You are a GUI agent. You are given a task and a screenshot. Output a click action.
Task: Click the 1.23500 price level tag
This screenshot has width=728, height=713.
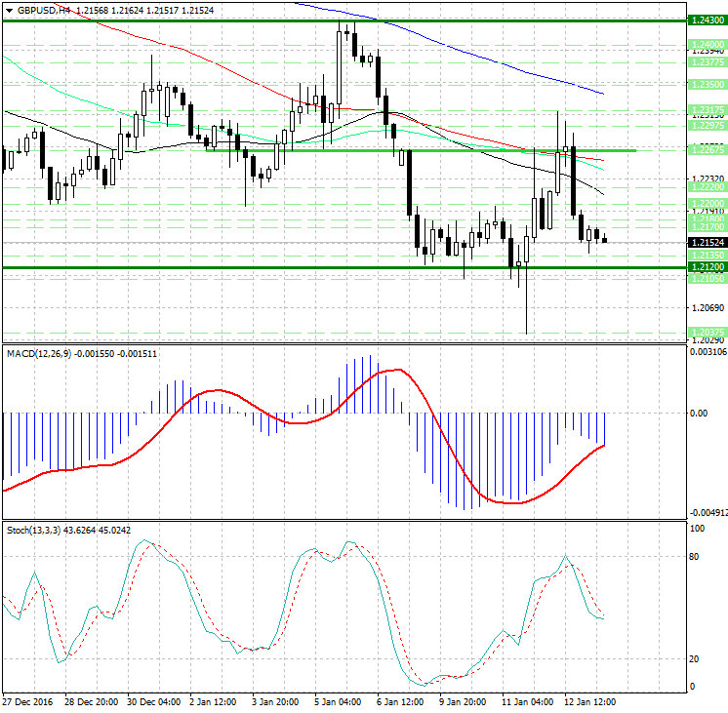pyautogui.click(x=706, y=86)
